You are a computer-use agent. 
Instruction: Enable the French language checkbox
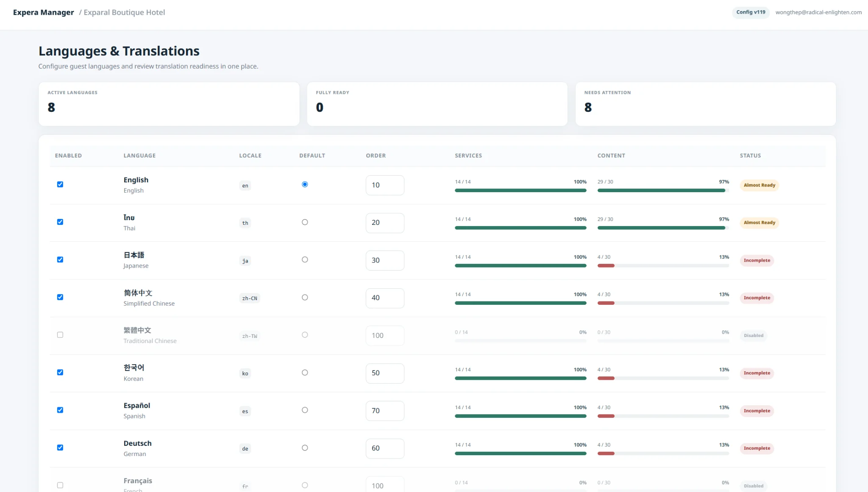[x=60, y=485]
